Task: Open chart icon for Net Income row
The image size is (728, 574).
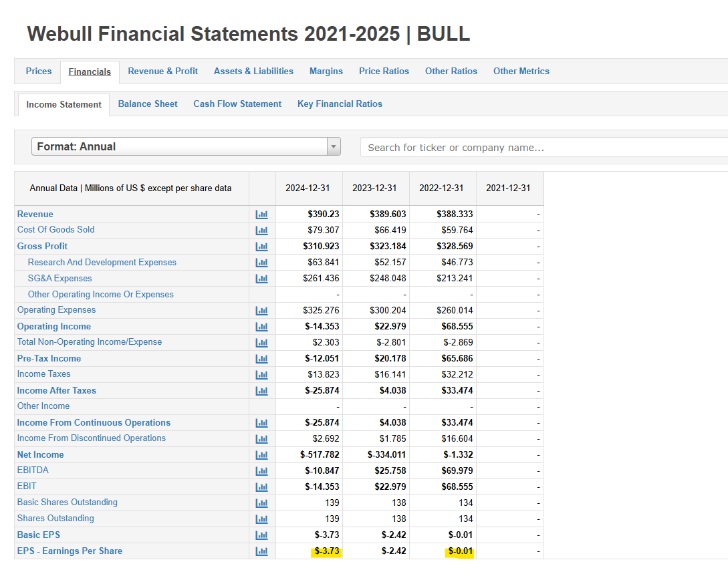Action: tap(262, 455)
